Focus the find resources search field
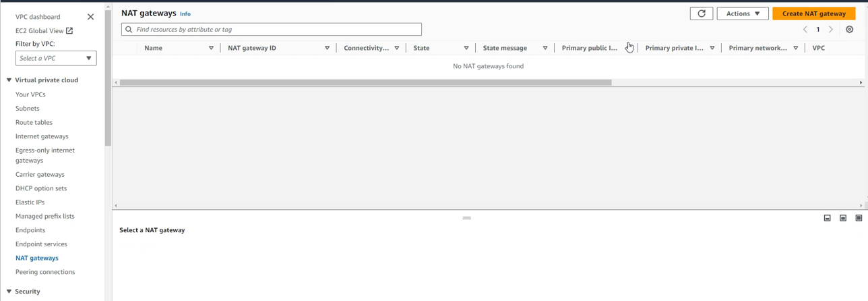 pos(271,30)
